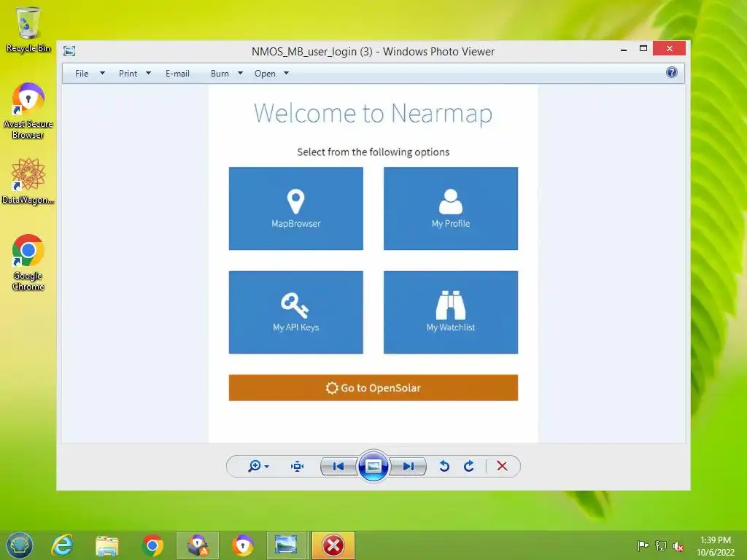747x560 pixels.
Task: Expand the File dropdown arrow
Action: tap(102, 74)
